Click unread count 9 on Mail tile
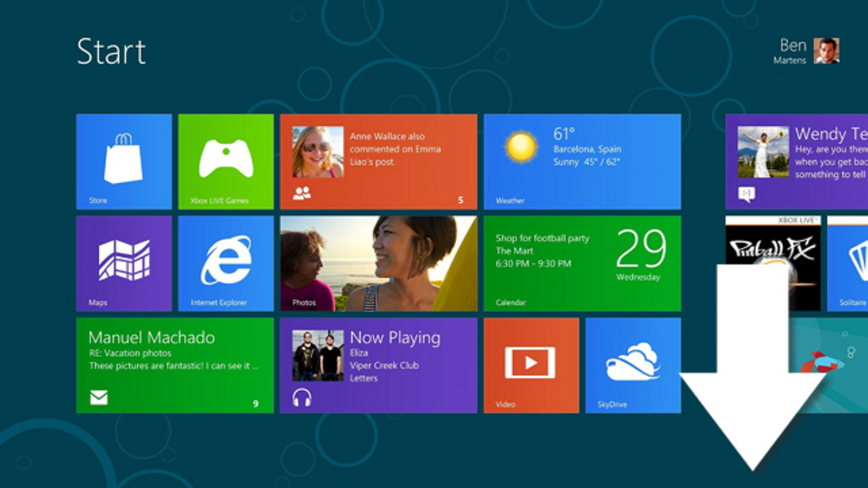This screenshot has width=868, height=488. click(256, 403)
